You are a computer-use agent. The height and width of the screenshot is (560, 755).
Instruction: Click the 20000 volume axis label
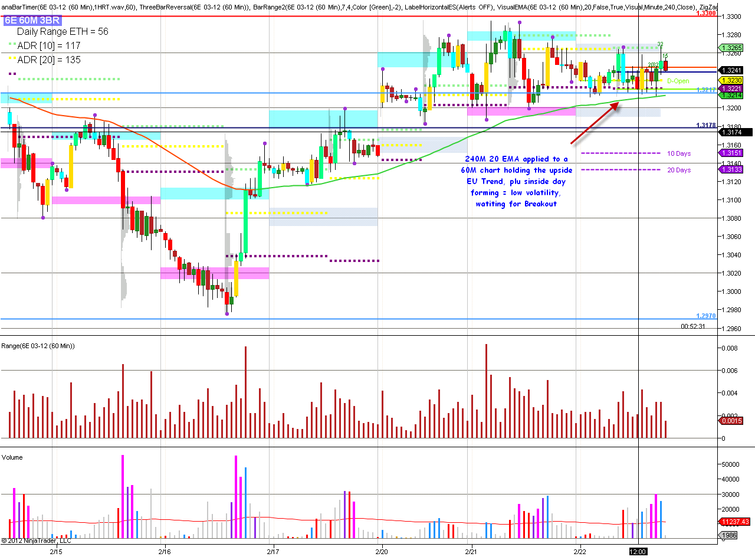tap(730, 509)
